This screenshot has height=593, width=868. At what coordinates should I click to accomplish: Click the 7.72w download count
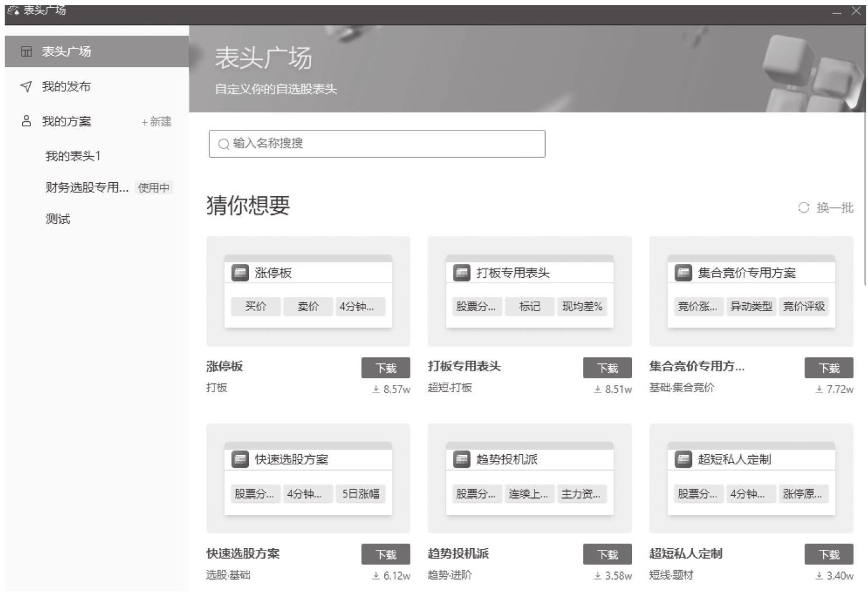click(835, 389)
